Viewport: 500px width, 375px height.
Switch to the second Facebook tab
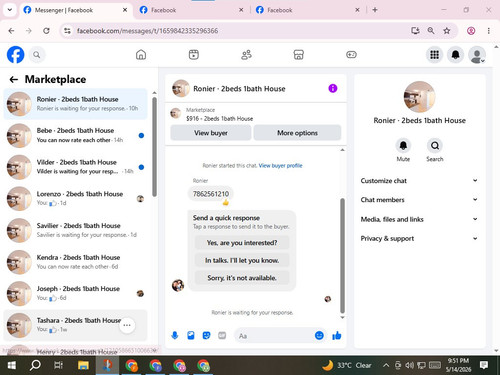(192, 10)
